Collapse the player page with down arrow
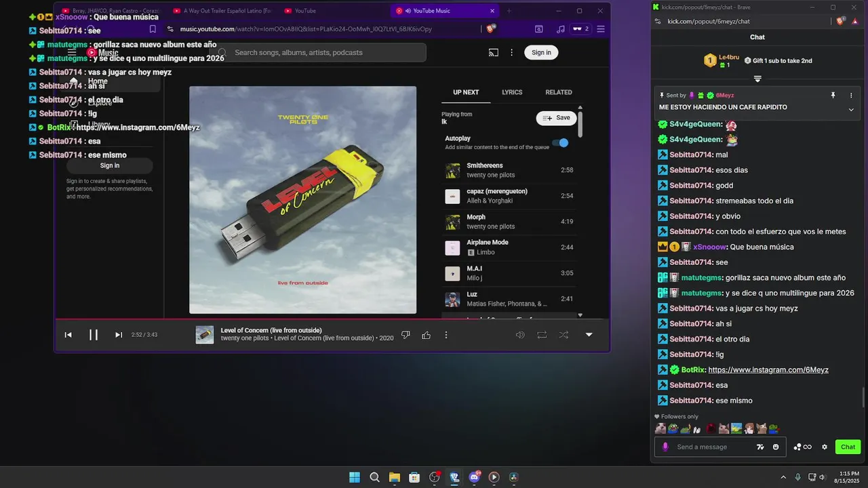Image resolution: width=868 pixels, height=488 pixels. (589, 335)
